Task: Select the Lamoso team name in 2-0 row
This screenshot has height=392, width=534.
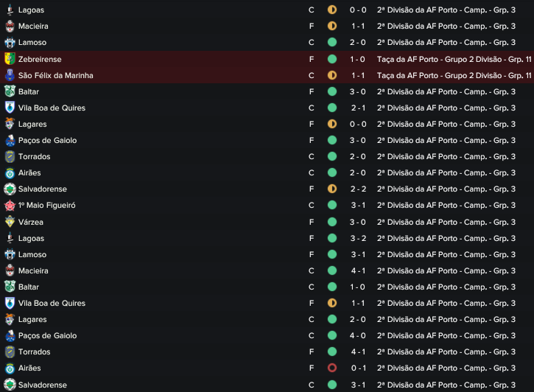Action: pyautogui.click(x=32, y=42)
